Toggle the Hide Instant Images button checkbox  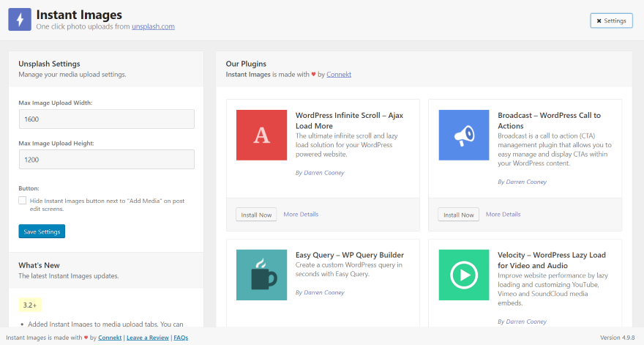pos(23,200)
